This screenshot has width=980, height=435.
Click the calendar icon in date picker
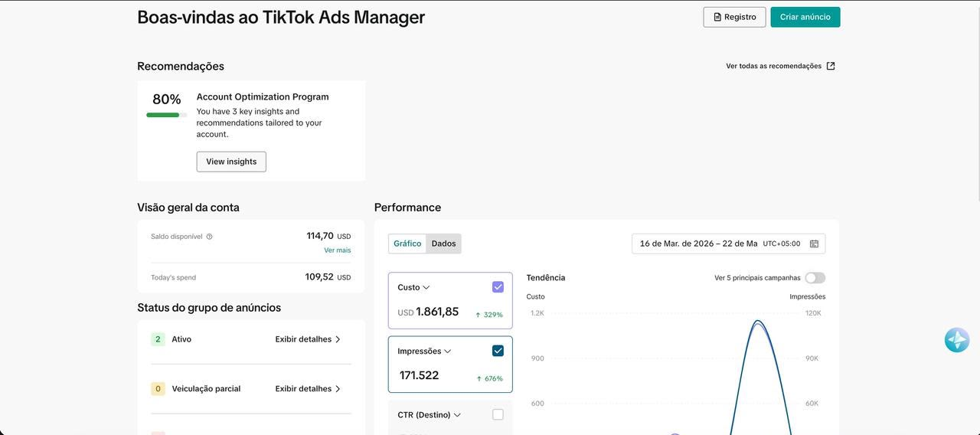[x=814, y=244]
